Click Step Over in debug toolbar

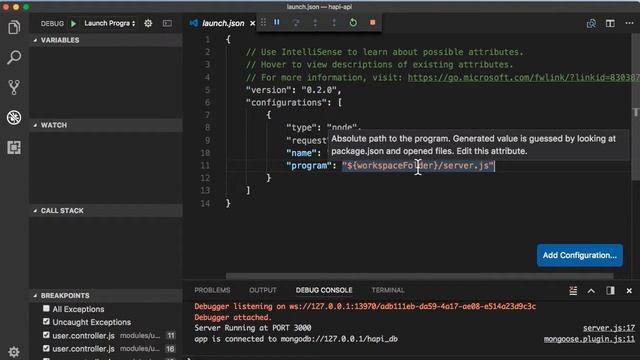[x=296, y=22]
